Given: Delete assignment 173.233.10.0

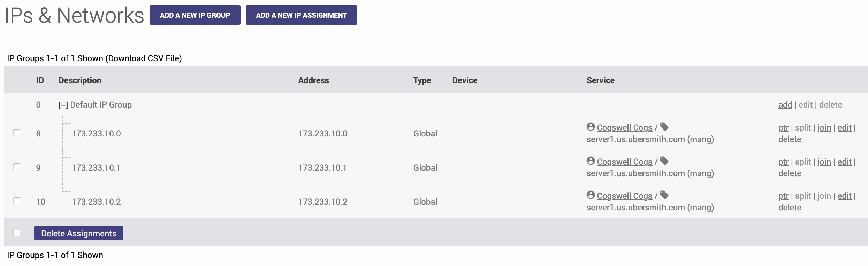Looking at the screenshot, I should pyautogui.click(x=790, y=139).
